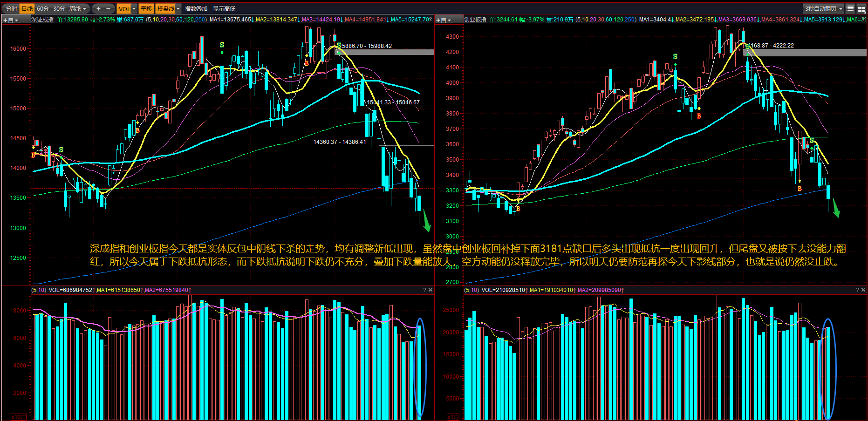The image size is (868, 421).
Task: Click the 创业板指 index name
Action: [x=475, y=20]
